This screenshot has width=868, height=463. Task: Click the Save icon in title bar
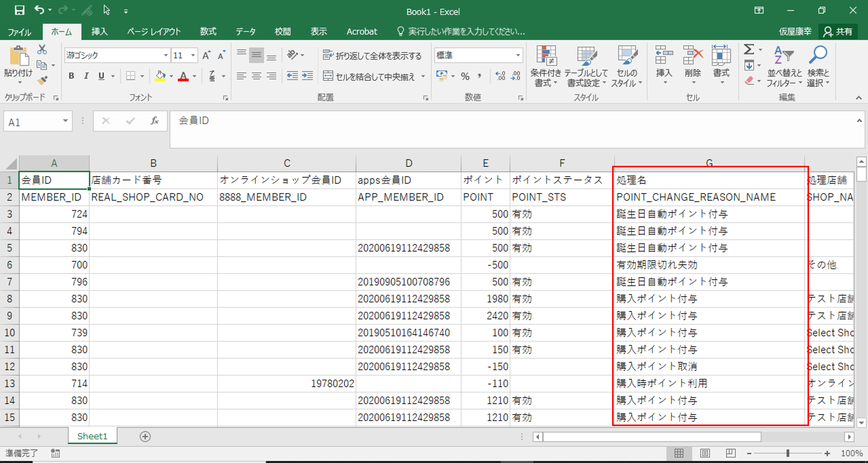tap(19, 10)
